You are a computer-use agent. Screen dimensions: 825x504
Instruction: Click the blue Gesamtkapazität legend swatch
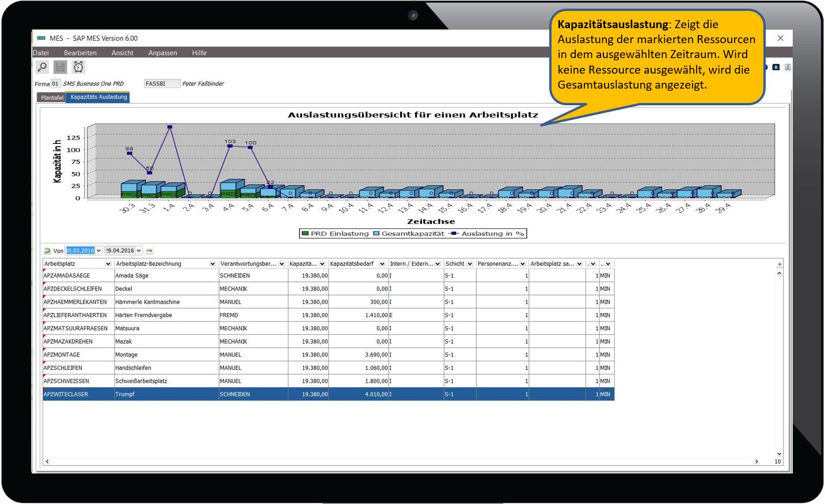(377, 234)
